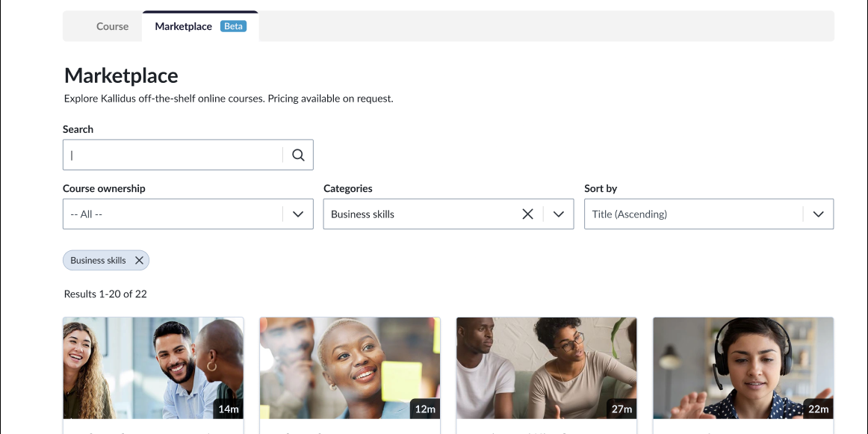Open the 22m headset course thumbnail
Image resolution: width=868 pixels, height=434 pixels.
coord(743,368)
